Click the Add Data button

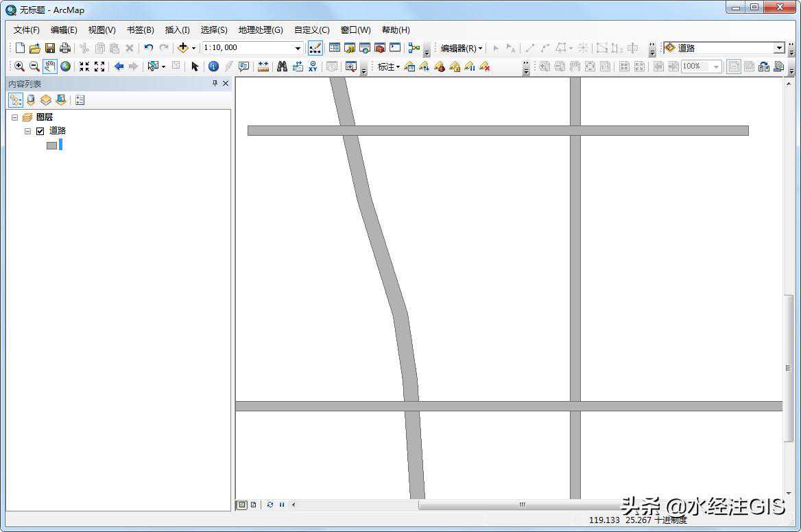point(182,48)
